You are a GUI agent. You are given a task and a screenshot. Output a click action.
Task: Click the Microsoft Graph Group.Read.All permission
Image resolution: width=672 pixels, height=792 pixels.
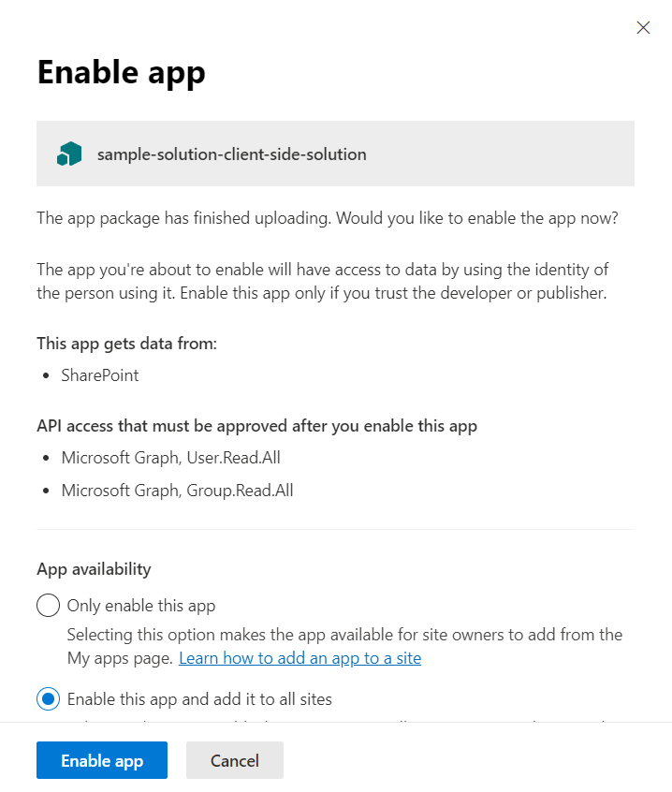[177, 490]
